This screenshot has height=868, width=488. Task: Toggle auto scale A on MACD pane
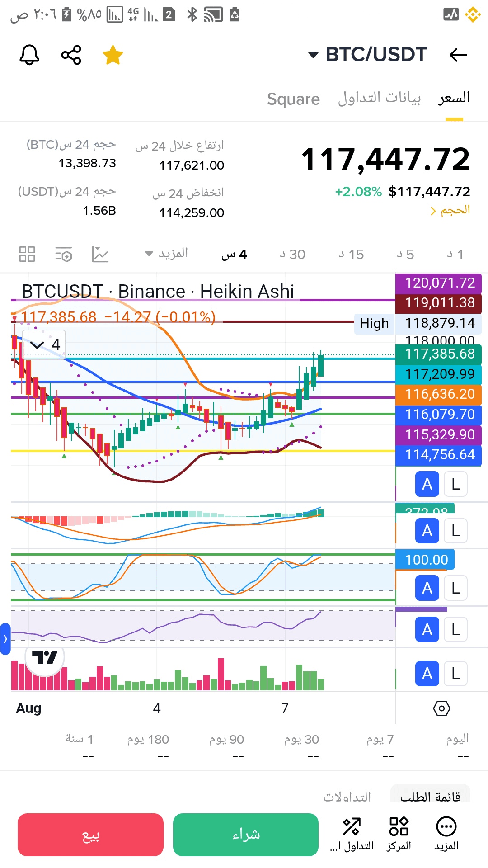coord(427,531)
